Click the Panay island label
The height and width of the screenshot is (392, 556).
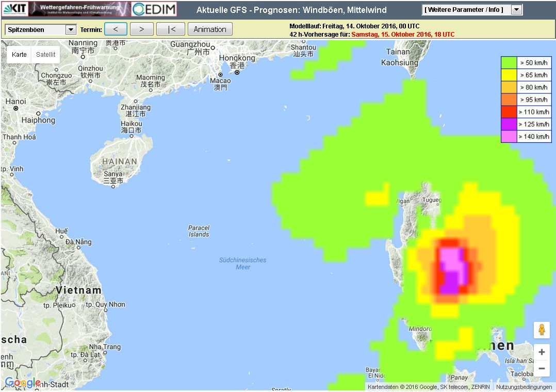click(x=459, y=377)
